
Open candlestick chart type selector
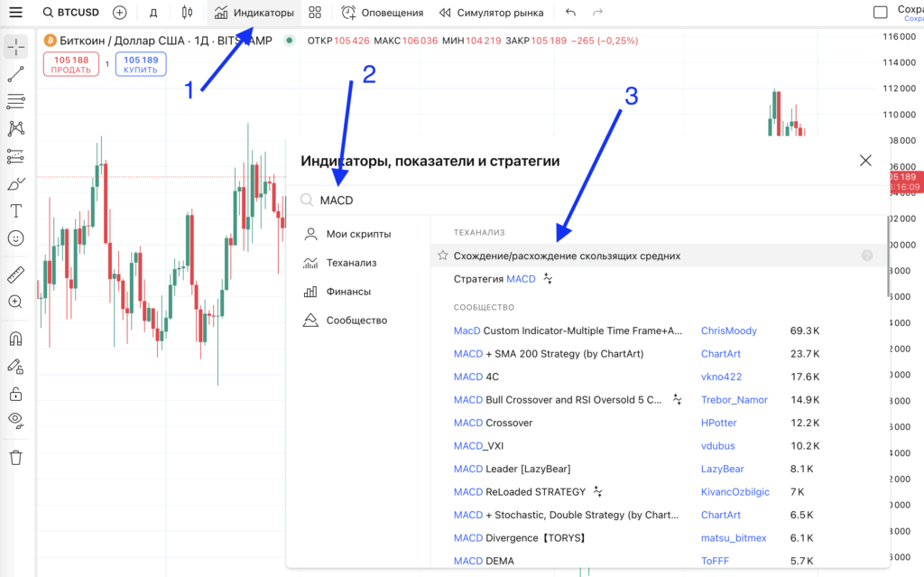pyautogui.click(x=187, y=13)
